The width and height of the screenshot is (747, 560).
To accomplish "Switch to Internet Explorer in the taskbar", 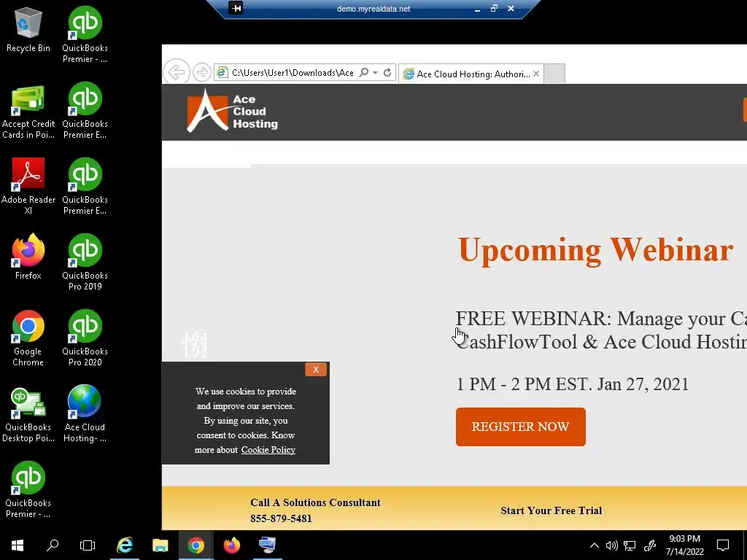I will (x=124, y=545).
